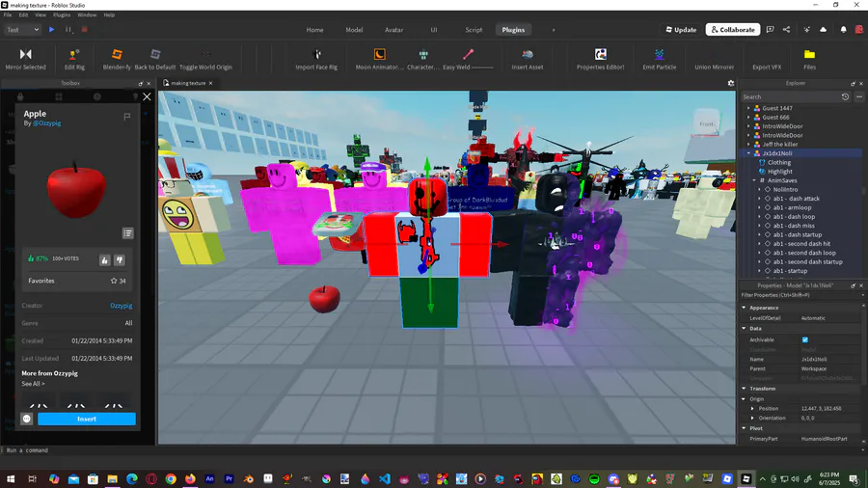Open the Help menu
Screen dimensions: 868x488
(x=109, y=14)
